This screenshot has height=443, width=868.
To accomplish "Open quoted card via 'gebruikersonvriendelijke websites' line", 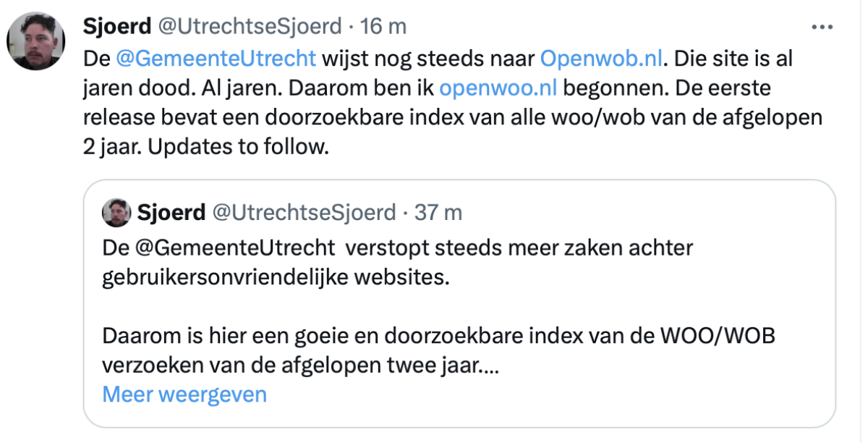I will coord(276,277).
